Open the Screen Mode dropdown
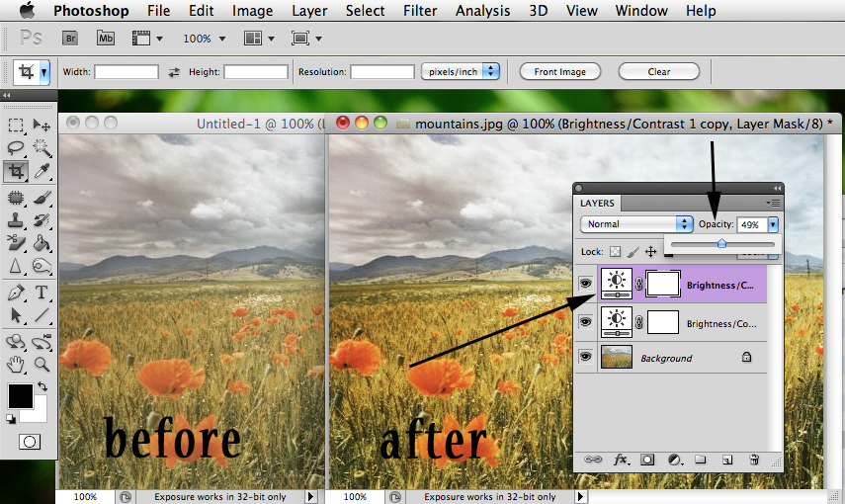Image resolution: width=845 pixels, height=504 pixels. pos(306,39)
